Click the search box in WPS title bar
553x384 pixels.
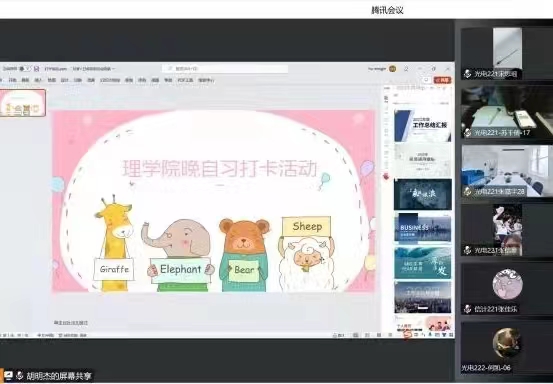[225, 68]
